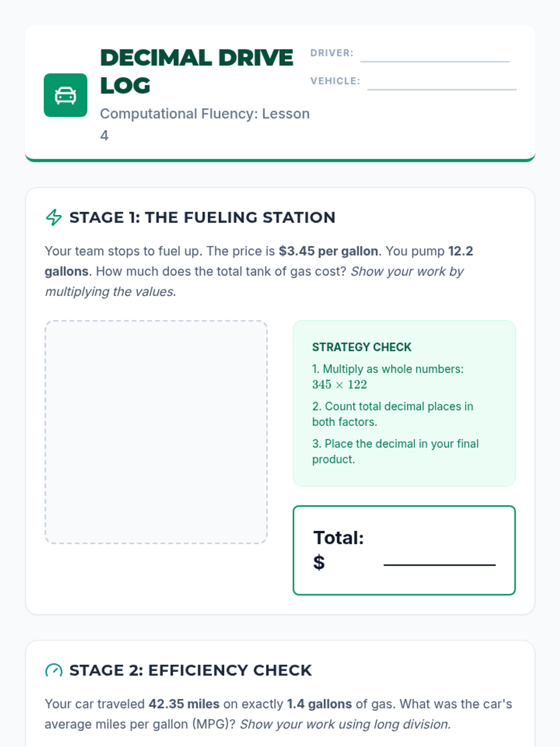Click strategy step 1 multiply whole numbers
Viewport: 560px width, 747px height.
[x=388, y=377]
